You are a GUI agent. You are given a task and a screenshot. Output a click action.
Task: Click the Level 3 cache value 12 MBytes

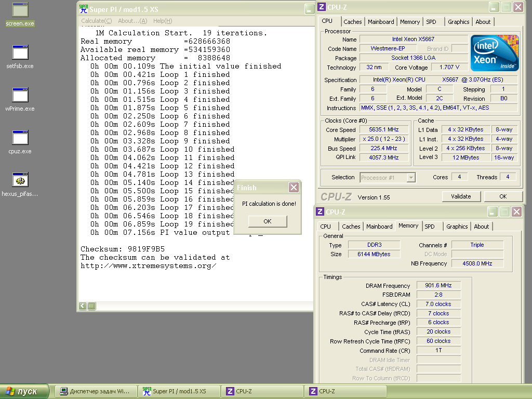466,157
